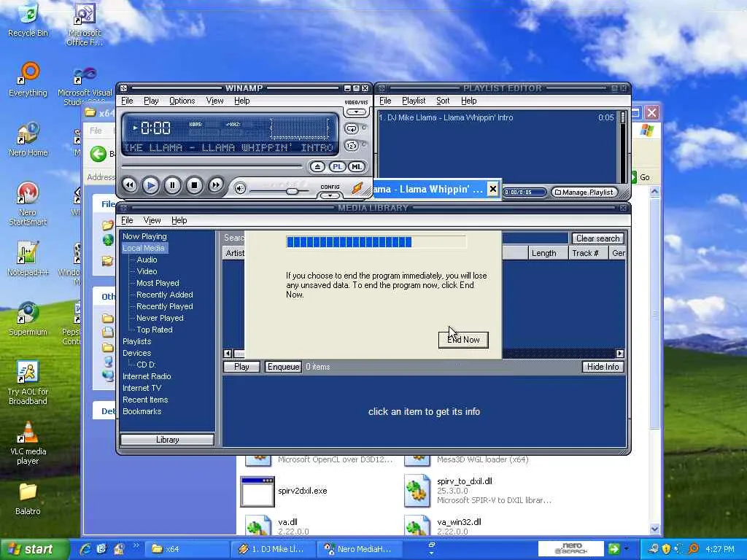Switch to Nero MediaHome taskbar button
This screenshot has height=560, width=747.
(x=359, y=549)
